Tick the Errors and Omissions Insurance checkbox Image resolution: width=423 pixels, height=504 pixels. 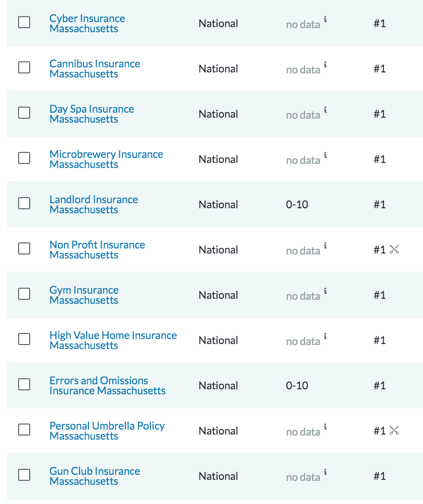[24, 384]
